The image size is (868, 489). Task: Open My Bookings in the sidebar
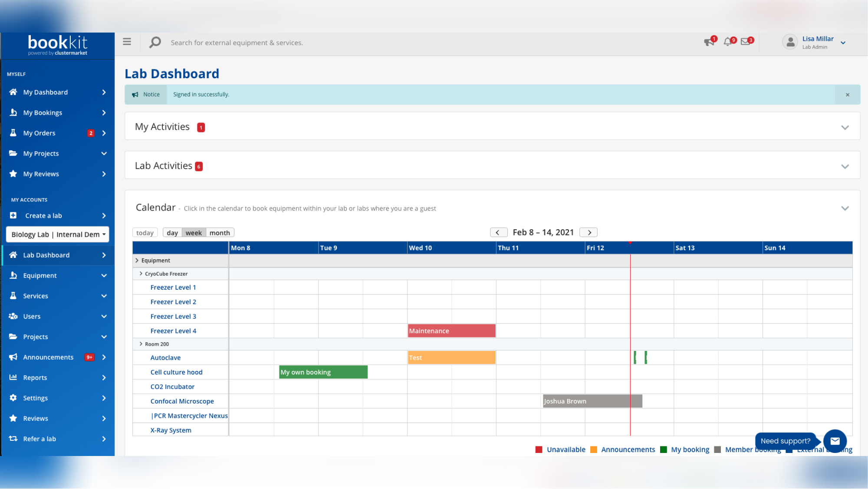(43, 112)
